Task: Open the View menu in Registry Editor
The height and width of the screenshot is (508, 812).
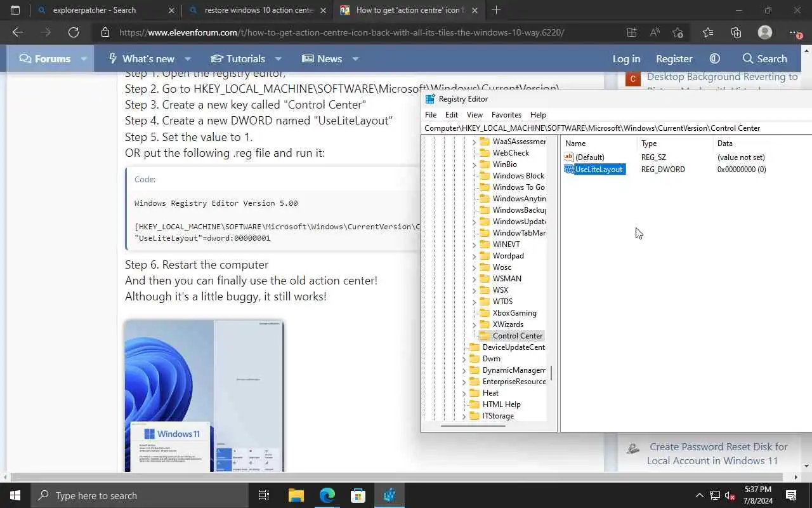Action: pyautogui.click(x=475, y=115)
